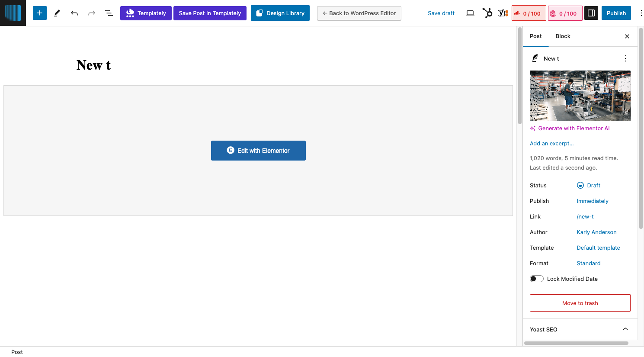Image resolution: width=644 pixels, height=357 pixels.
Task: Open the Templately button
Action: tap(146, 13)
